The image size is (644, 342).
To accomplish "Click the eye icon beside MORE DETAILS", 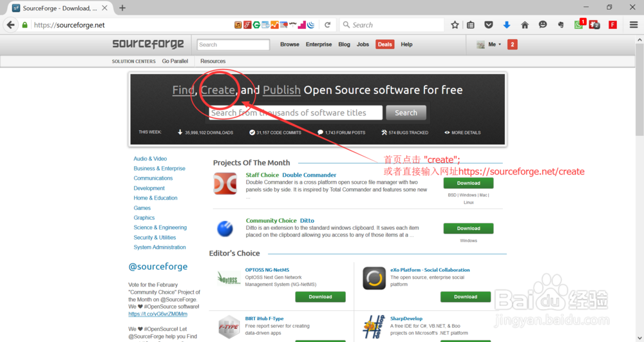I will coord(447,133).
